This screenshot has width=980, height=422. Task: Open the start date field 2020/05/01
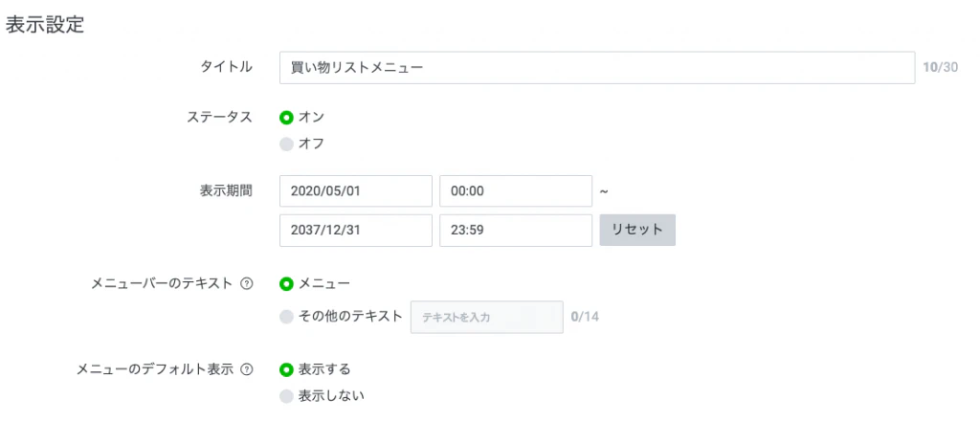coord(356,190)
